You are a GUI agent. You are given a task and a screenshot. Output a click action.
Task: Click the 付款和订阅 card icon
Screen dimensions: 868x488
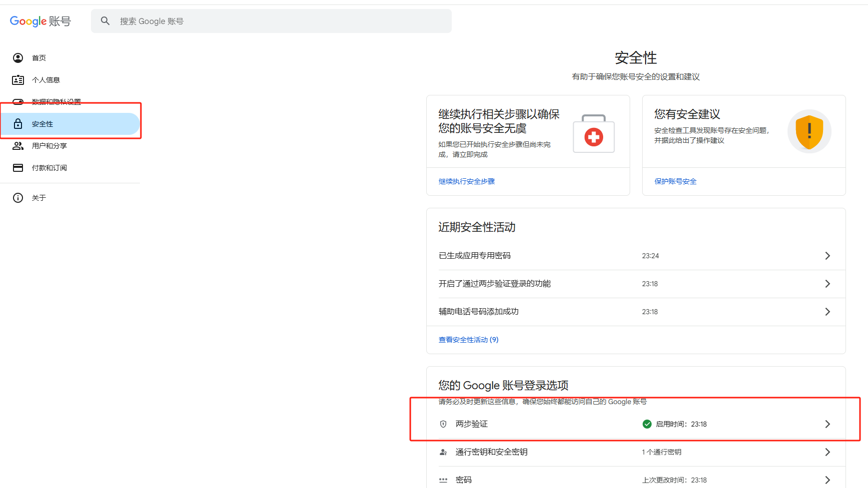point(18,168)
